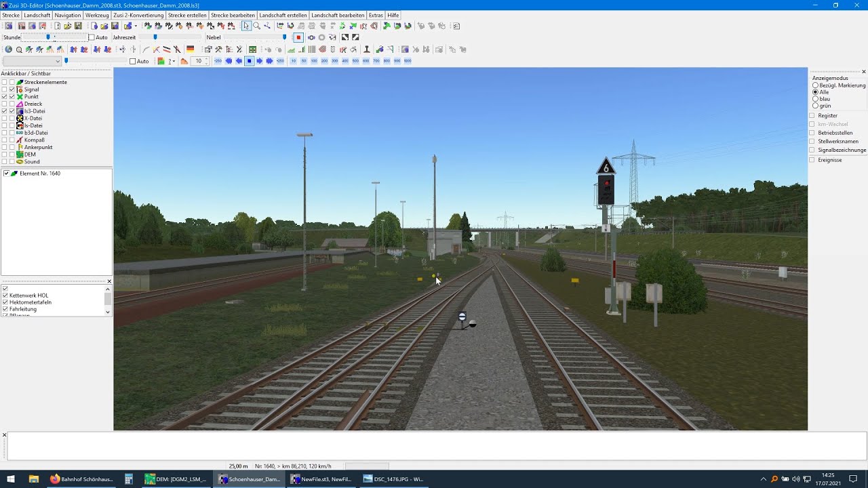Enable the Betriebsstellen checkbox
This screenshot has width=868, height=488.
(812, 133)
